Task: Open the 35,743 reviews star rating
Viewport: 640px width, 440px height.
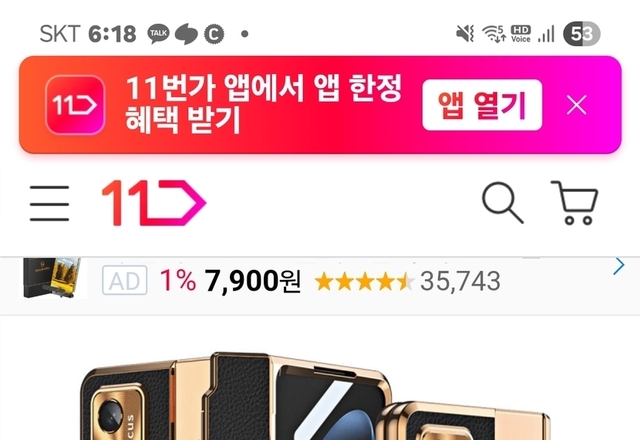Action: [407, 281]
